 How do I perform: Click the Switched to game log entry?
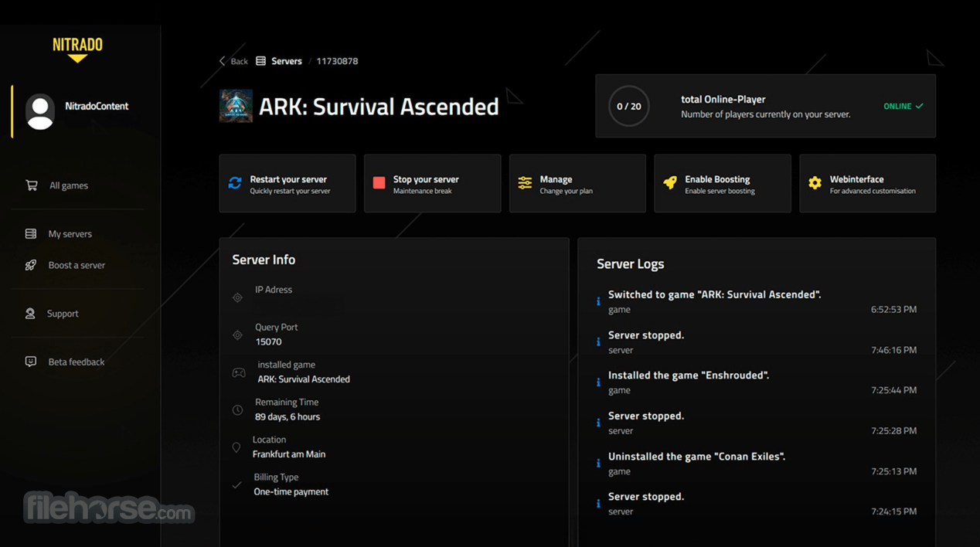[757, 302]
